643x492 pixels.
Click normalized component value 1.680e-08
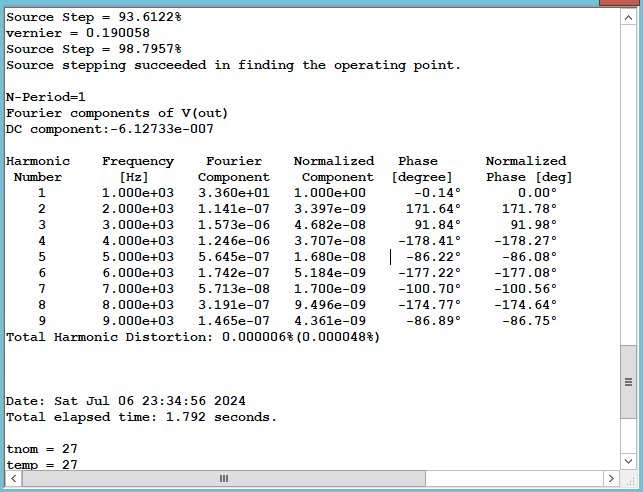click(x=330, y=257)
